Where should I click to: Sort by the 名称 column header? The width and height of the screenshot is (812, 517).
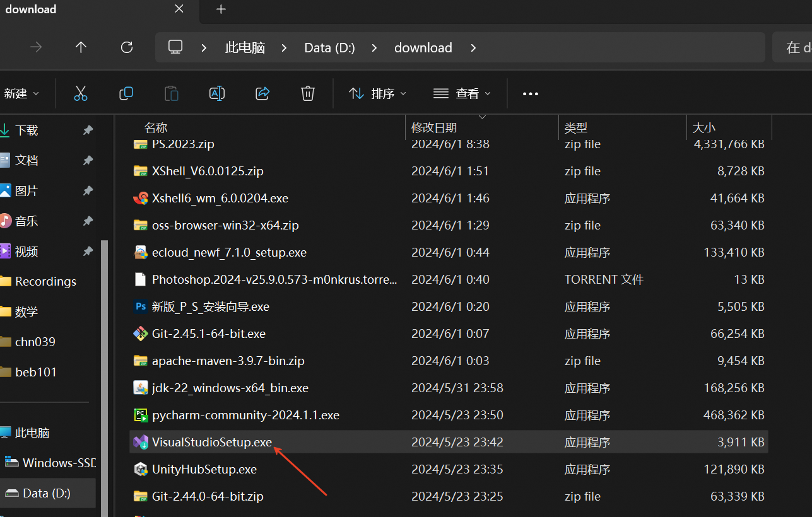pyautogui.click(x=156, y=127)
